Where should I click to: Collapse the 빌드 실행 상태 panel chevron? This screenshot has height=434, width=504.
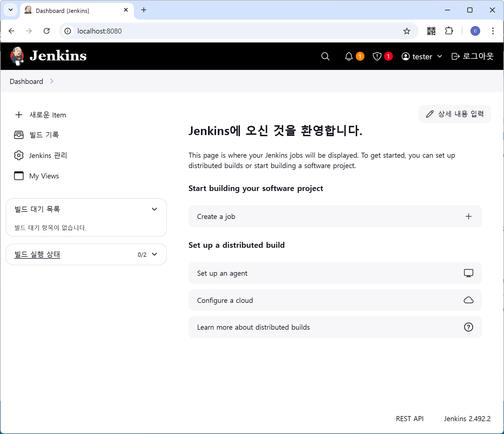tap(154, 254)
